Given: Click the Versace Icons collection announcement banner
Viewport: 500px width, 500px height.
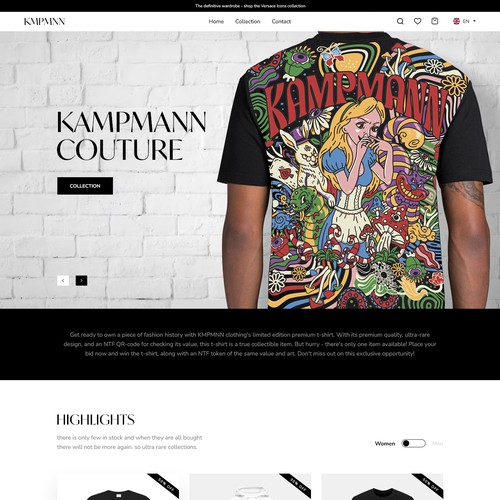Looking at the screenshot, I should [x=250, y=6].
